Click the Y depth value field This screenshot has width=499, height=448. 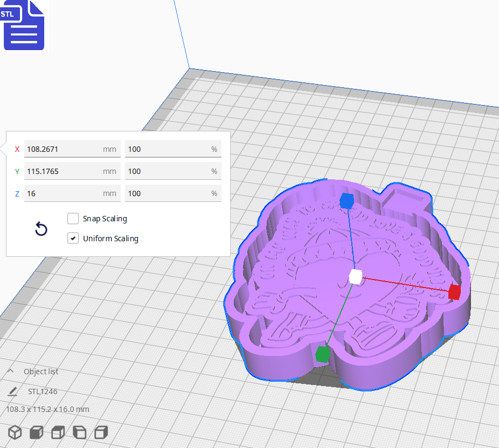[x=72, y=171]
